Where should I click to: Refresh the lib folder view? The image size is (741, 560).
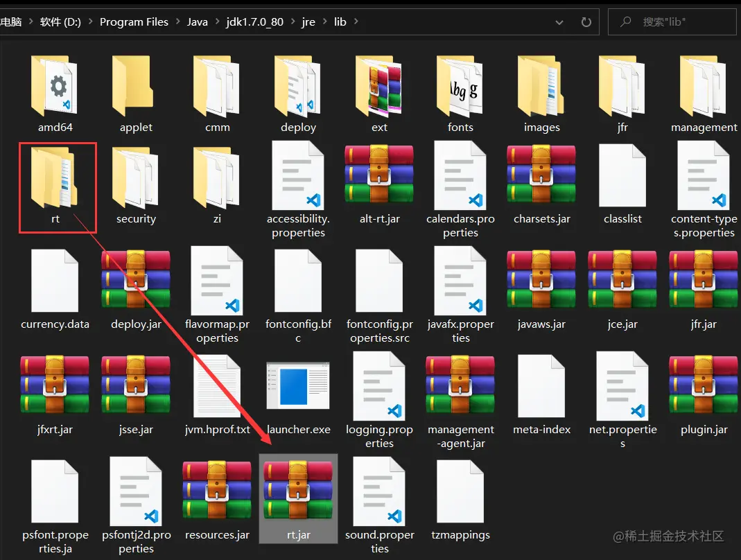click(x=586, y=22)
